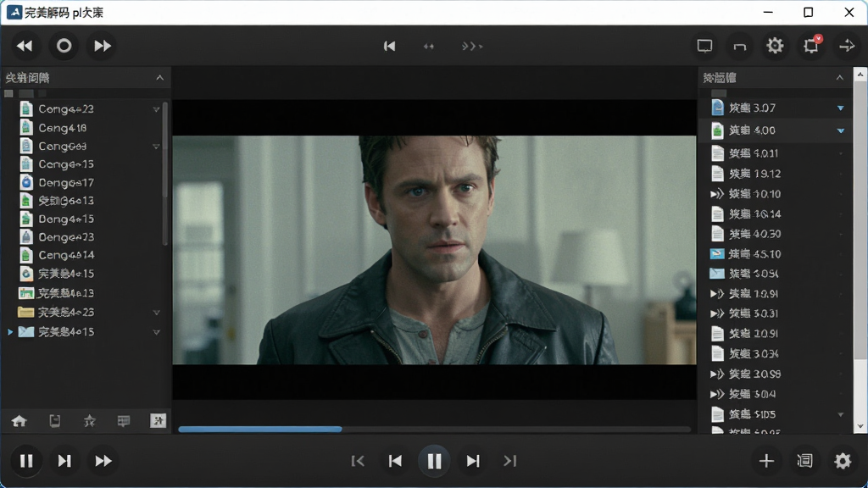Toggle the loop bracket icon at top right
The width and height of the screenshot is (868, 488).
click(x=739, y=47)
